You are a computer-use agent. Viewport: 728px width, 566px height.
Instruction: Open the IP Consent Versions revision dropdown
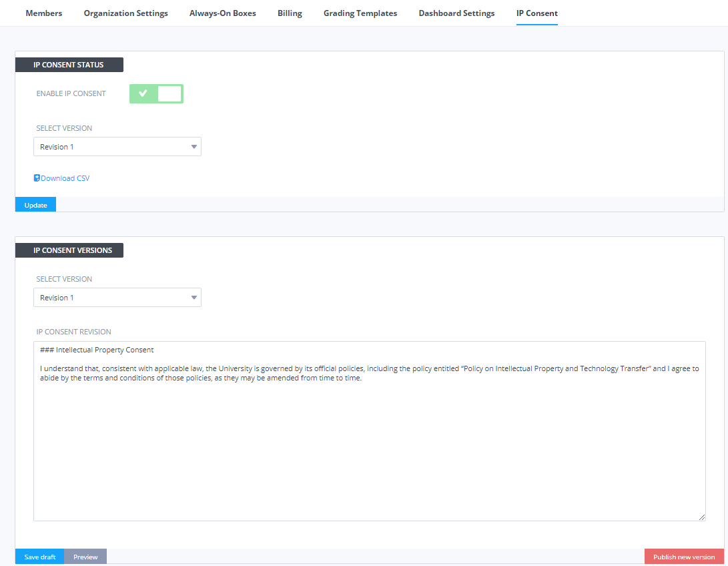(x=117, y=298)
